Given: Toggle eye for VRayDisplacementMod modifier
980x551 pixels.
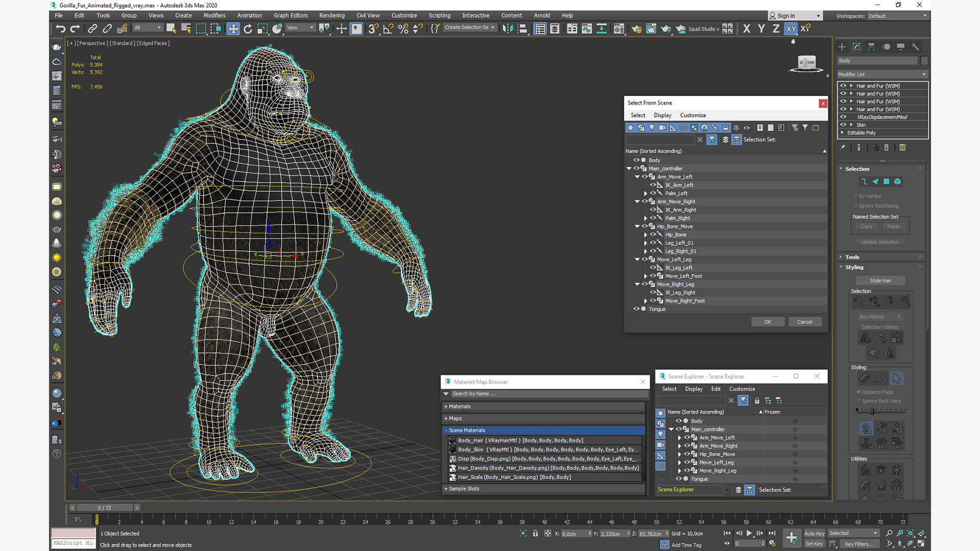Looking at the screenshot, I should click(x=843, y=117).
